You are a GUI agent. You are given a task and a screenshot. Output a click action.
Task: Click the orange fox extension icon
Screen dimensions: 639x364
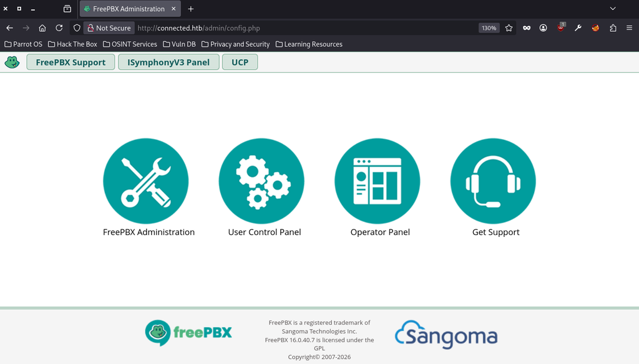pyautogui.click(x=595, y=28)
